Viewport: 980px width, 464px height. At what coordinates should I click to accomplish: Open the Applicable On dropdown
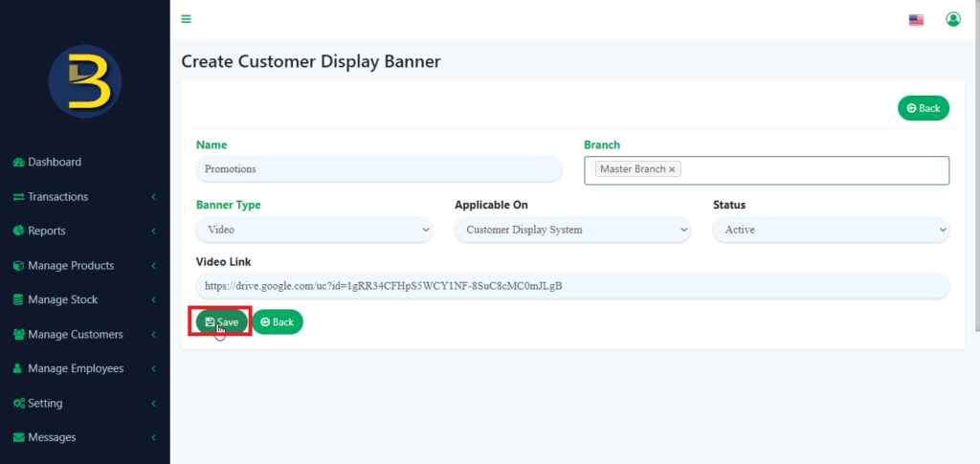[572, 230]
